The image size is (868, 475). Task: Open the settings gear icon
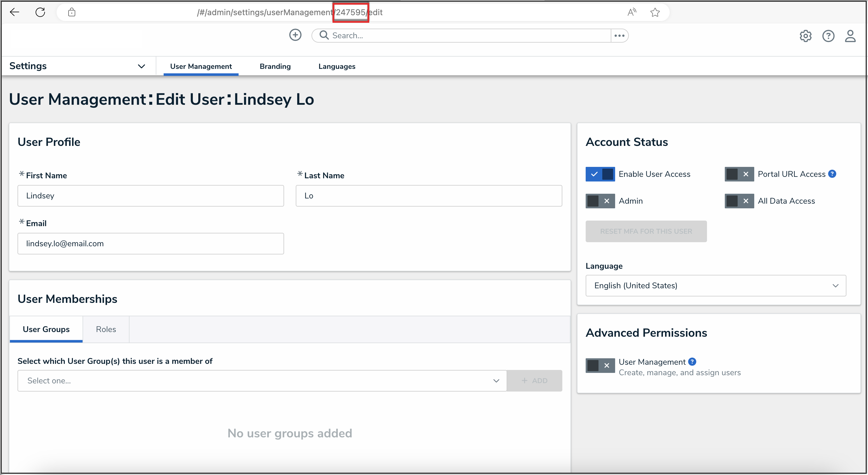pos(805,36)
